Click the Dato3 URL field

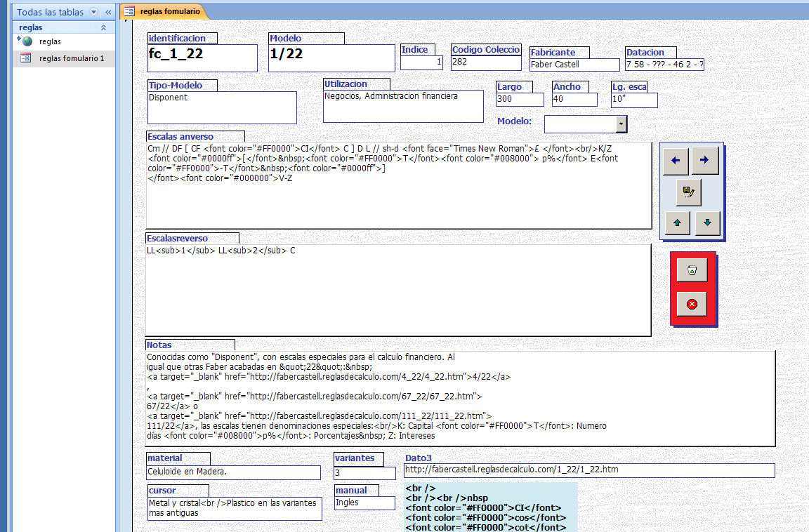tap(588, 470)
